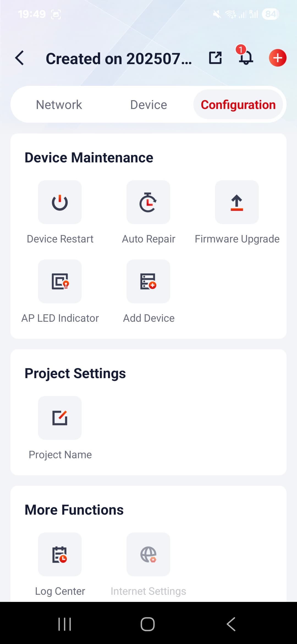Open Android recent apps button
Viewport: 297px width, 644px height.
click(65, 624)
